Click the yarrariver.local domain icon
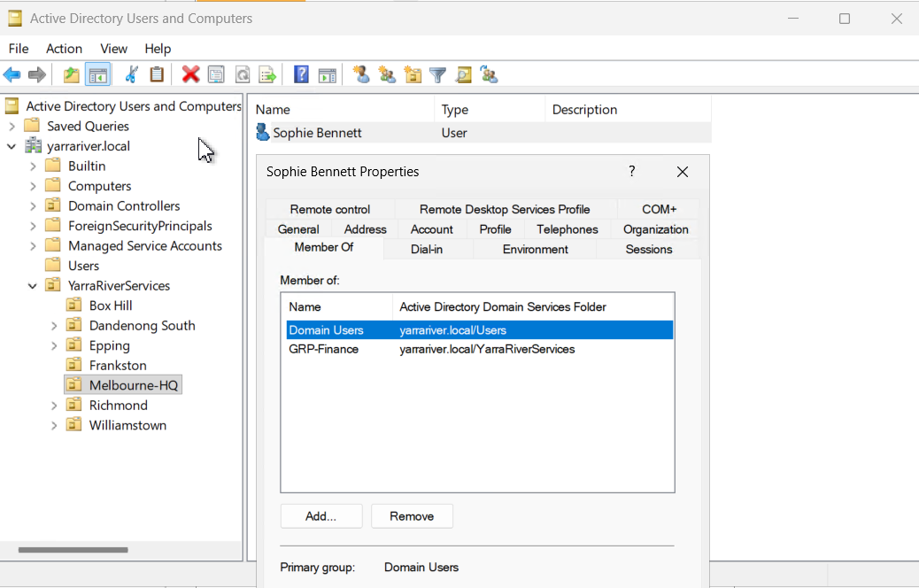Image resolution: width=919 pixels, height=588 pixels. (34, 146)
